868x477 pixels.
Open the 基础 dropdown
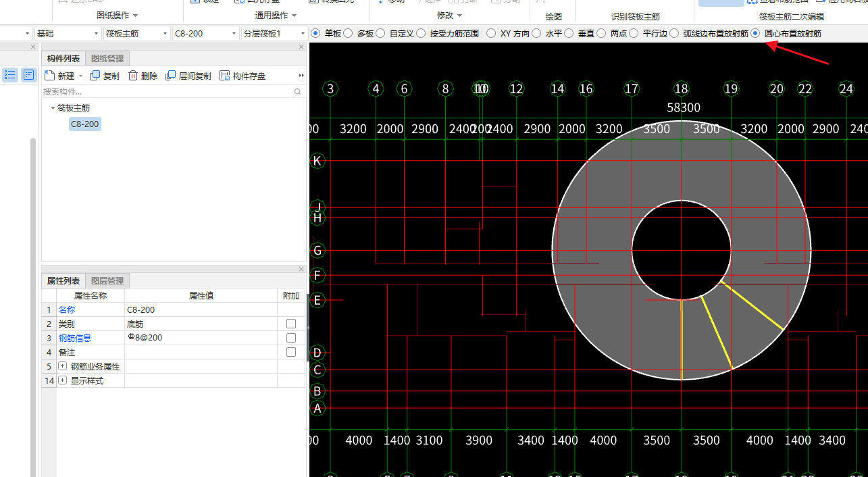click(68, 33)
